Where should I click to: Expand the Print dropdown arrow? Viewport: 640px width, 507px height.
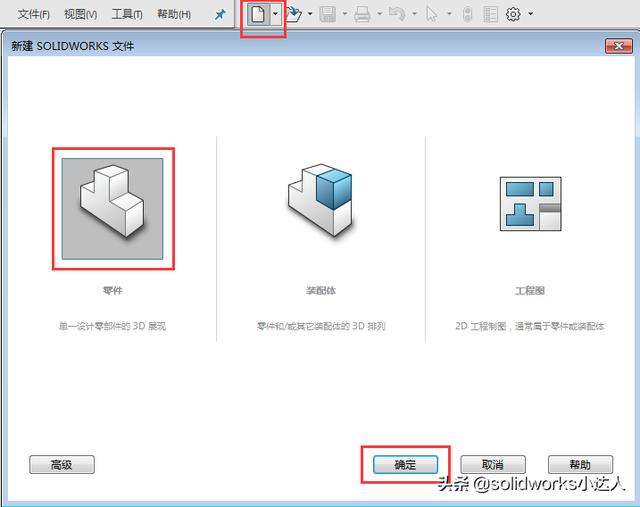tap(380, 14)
